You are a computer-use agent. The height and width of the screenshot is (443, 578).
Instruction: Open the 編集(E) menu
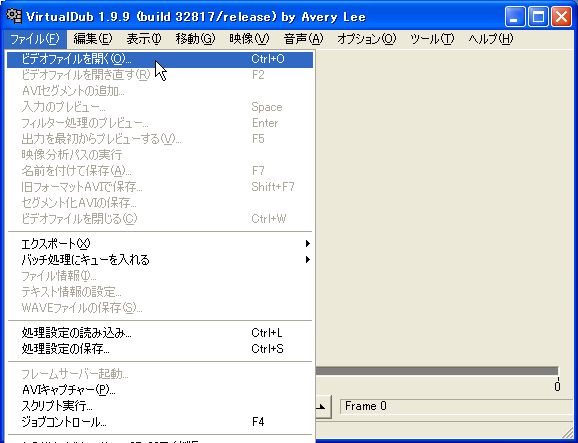pos(93,39)
